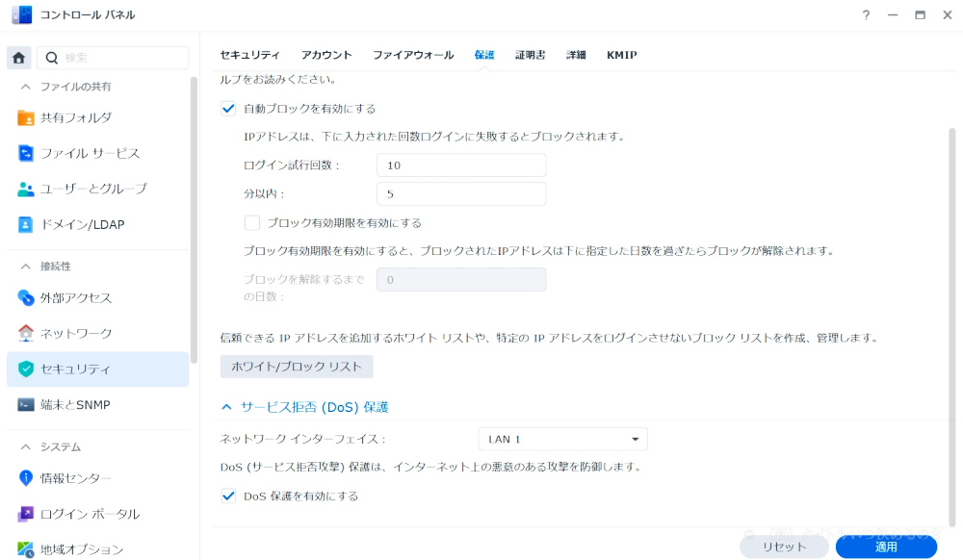963x560 pixels.
Task: Click the 分以内 input field
Action: pos(461,193)
